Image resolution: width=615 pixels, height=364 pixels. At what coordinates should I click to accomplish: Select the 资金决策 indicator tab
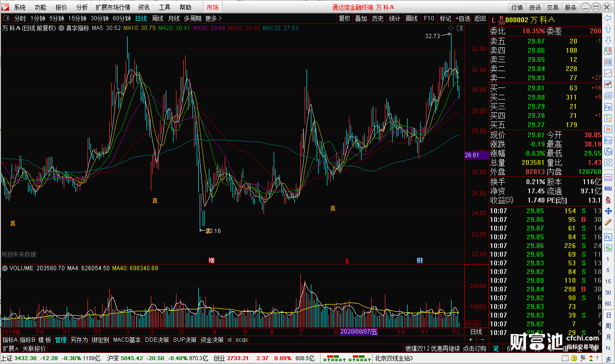212,340
